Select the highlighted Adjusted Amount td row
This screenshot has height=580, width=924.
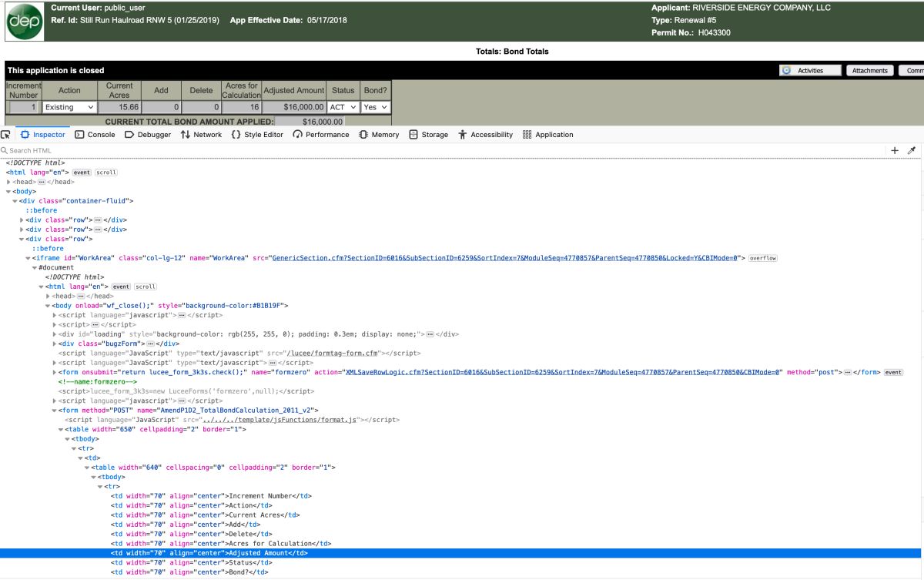click(x=460, y=553)
